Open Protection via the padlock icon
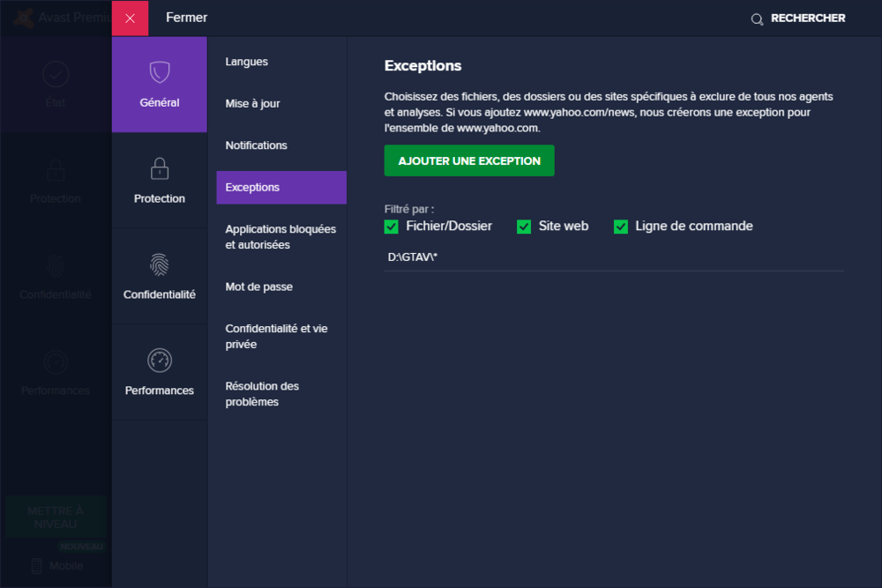This screenshot has height=588, width=882. pos(160,168)
